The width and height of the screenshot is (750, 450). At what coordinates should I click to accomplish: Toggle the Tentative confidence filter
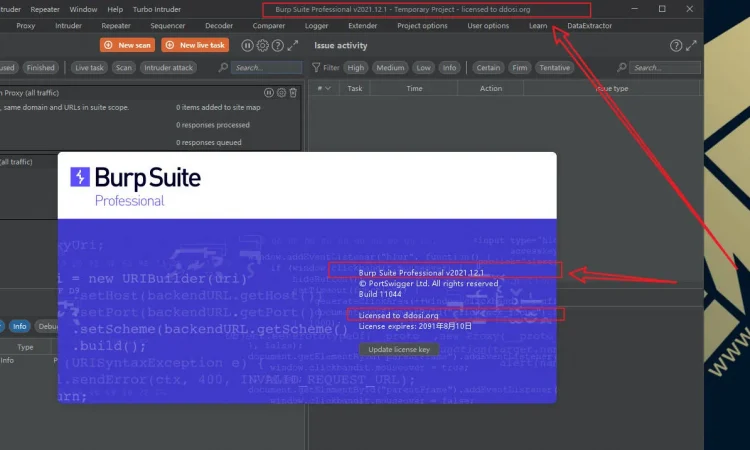coord(554,67)
